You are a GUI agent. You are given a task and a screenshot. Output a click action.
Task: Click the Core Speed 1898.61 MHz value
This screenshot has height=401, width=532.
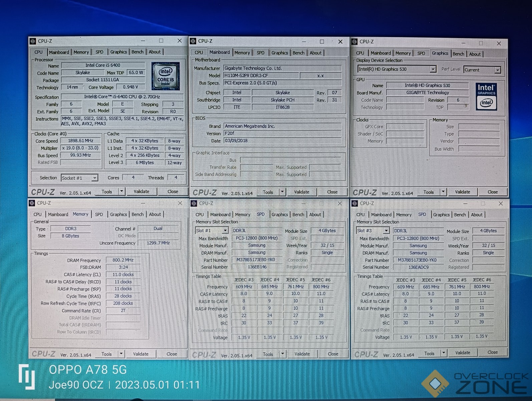81,141
